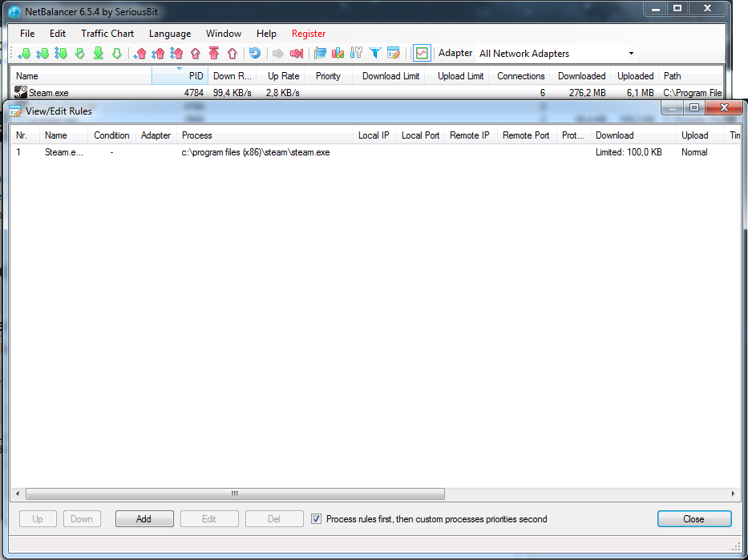Click the hollow outlined green download arrow
The image size is (748, 560).
[116, 54]
